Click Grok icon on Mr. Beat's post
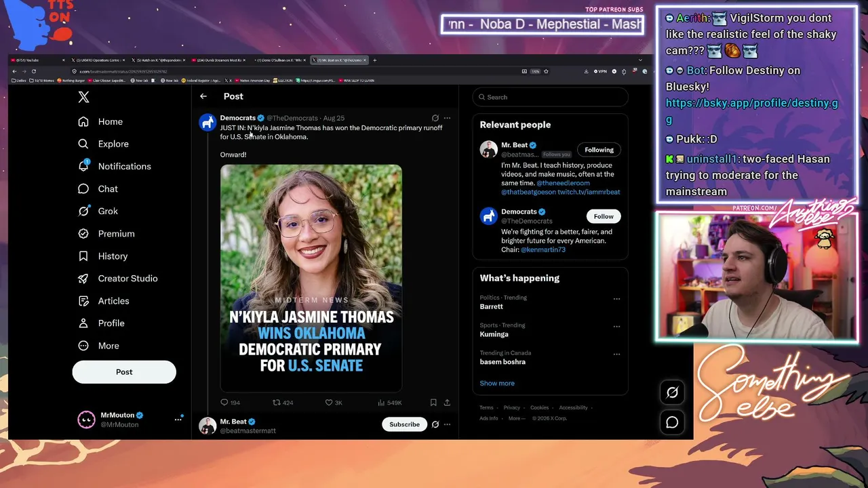The height and width of the screenshot is (488, 868). point(435,424)
